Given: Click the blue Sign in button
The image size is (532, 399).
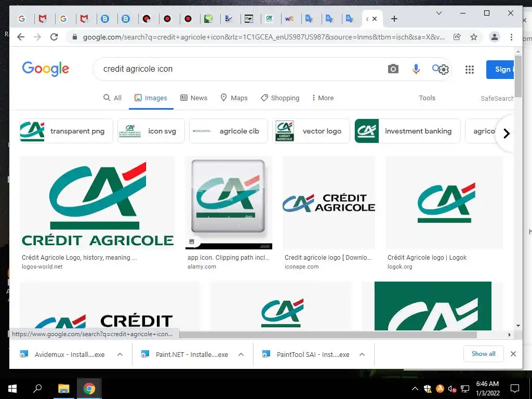Looking at the screenshot, I should pos(500,69).
